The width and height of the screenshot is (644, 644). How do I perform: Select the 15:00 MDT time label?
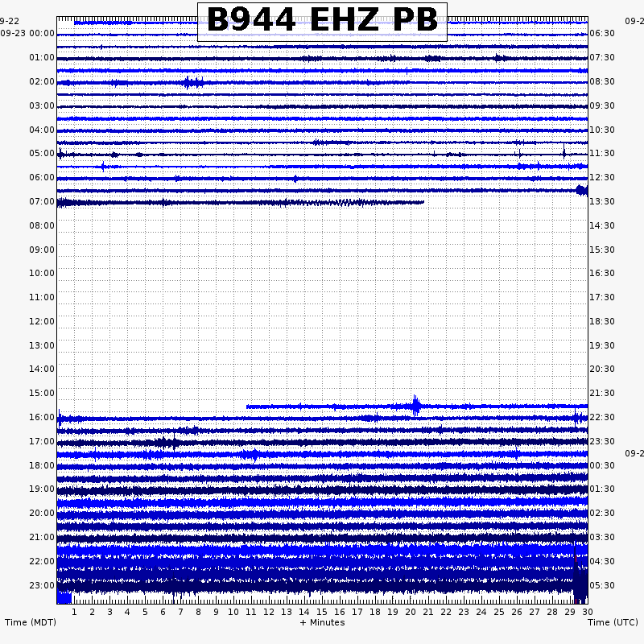tap(42, 393)
